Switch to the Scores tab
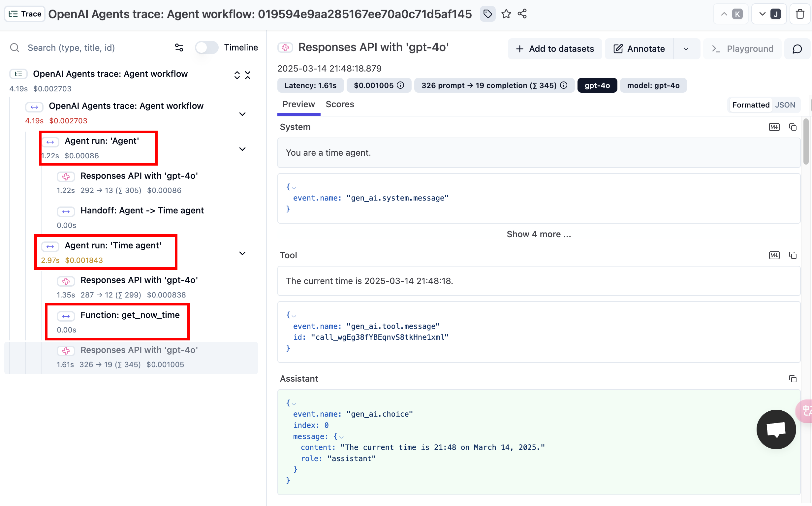 340,105
